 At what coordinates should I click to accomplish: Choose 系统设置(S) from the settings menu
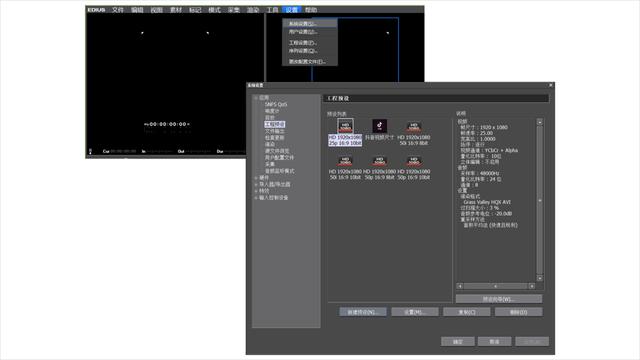(x=310, y=24)
